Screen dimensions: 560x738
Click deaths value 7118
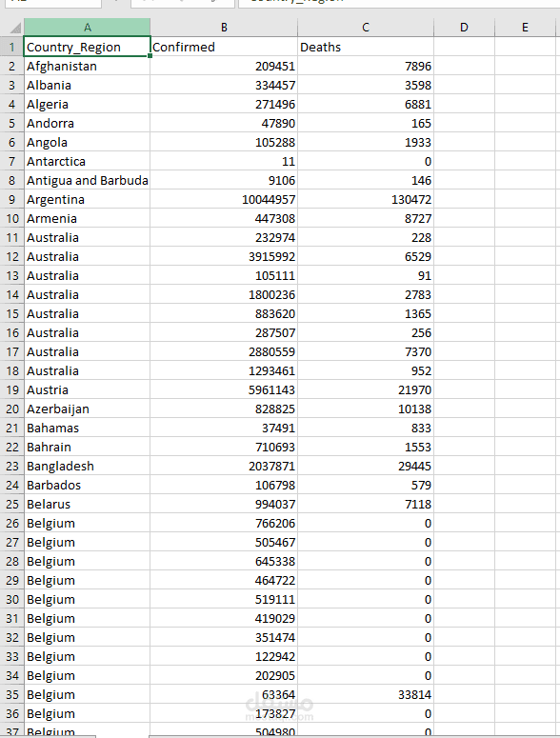point(366,504)
